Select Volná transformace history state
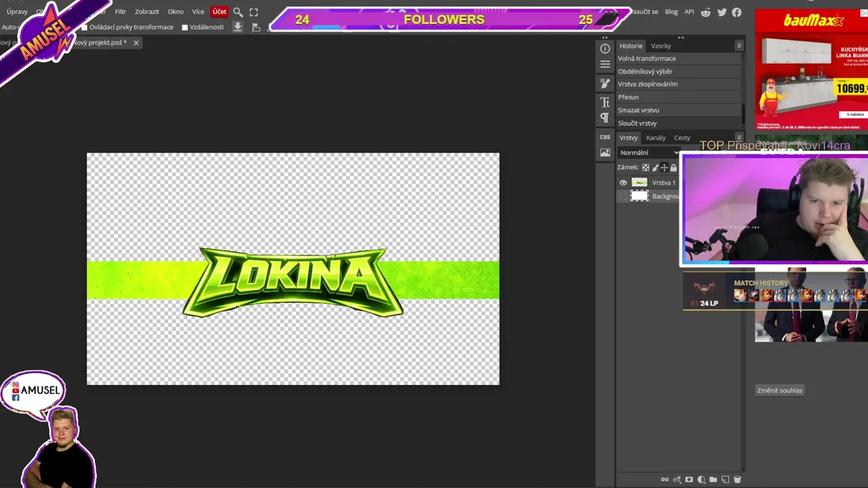The image size is (868, 488). click(679, 58)
